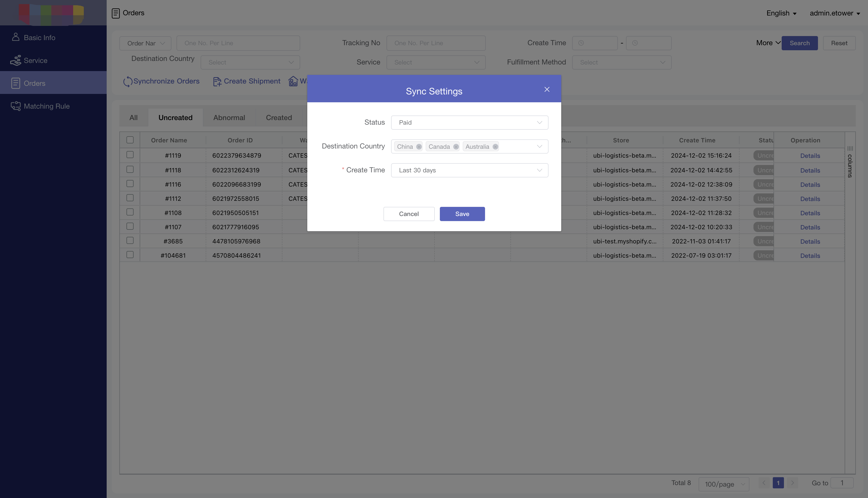
Task: Select checkbox for order #104681
Action: (x=130, y=255)
